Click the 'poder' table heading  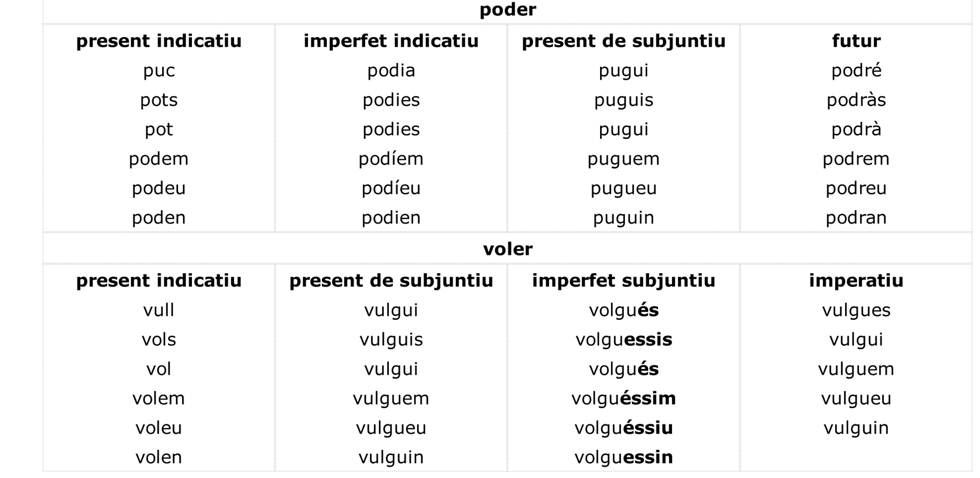click(507, 9)
